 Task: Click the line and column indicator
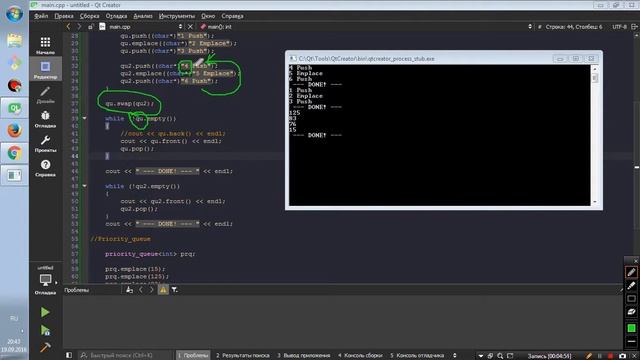tap(573, 27)
